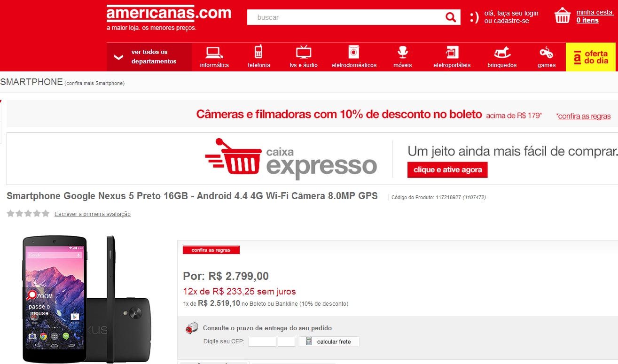Open the eletroportáteis category icon

(x=452, y=52)
